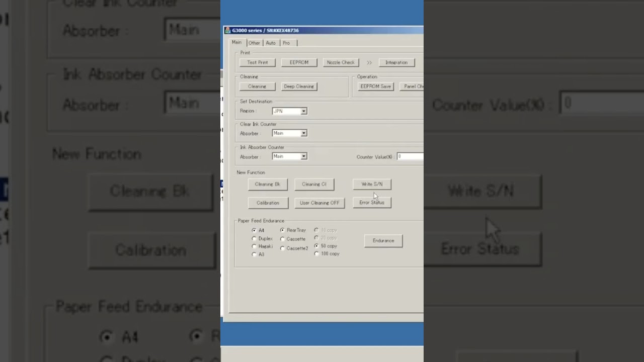Click the EEPROM print button
644x362 pixels.
pos(299,62)
